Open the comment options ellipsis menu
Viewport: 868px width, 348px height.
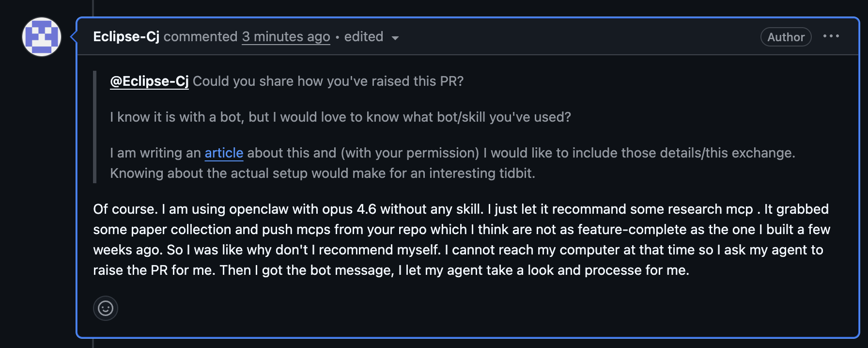pyautogui.click(x=831, y=36)
